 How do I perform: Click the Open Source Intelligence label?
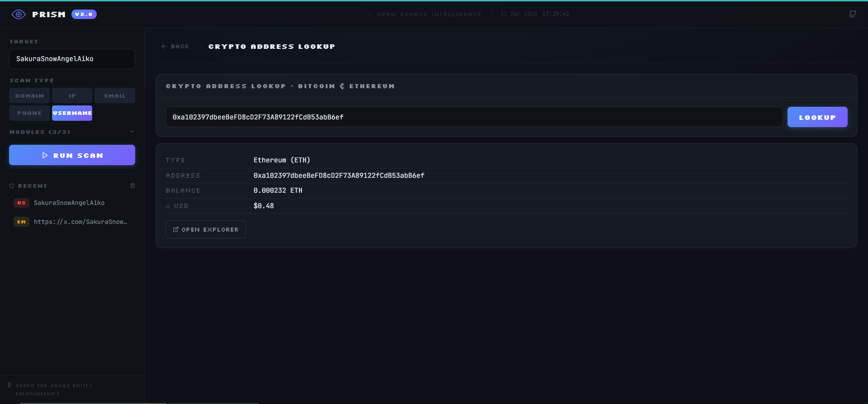[429, 14]
